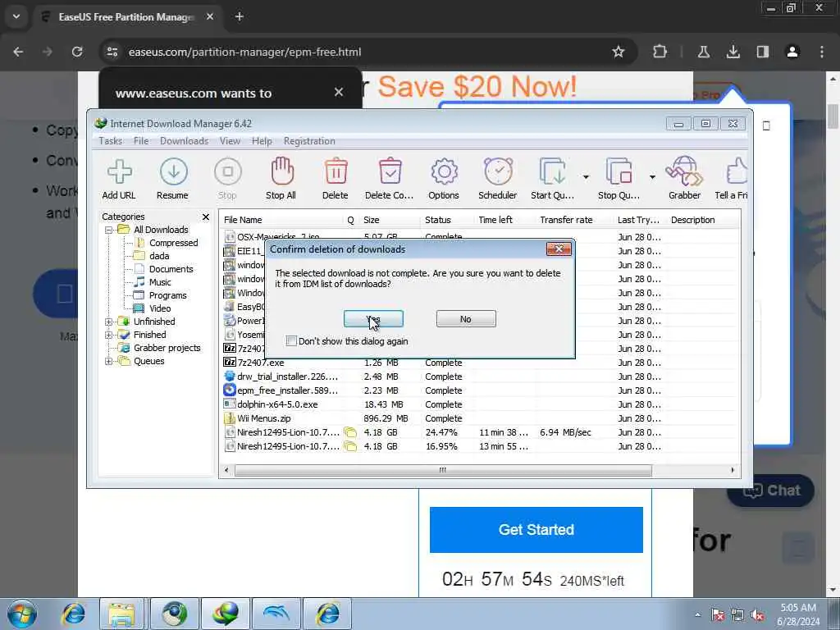Click the Get Started button
This screenshot has height=630, width=840.
coord(536,530)
